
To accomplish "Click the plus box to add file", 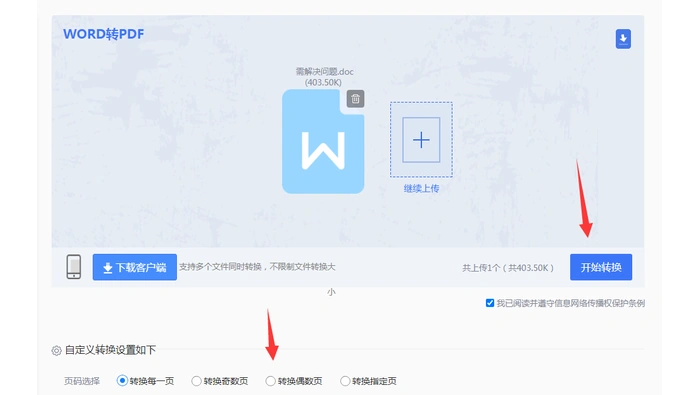I will pyautogui.click(x=421, y=140).
